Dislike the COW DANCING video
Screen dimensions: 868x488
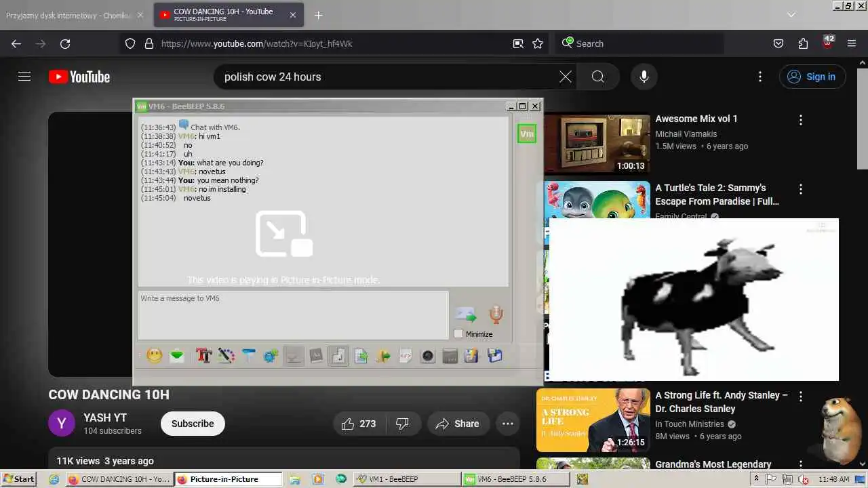click(x=402, y=424)
